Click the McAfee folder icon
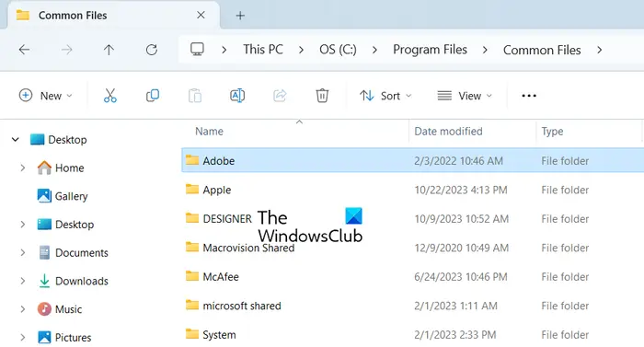The width and height of the screenshot is (644, 347). tap(192, 276)
